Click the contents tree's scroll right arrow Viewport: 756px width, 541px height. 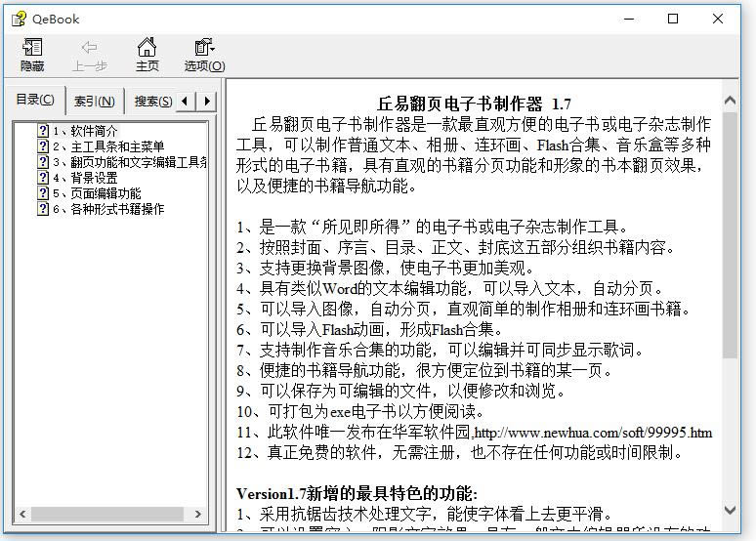pyautogui.click(x=197, y=514)
